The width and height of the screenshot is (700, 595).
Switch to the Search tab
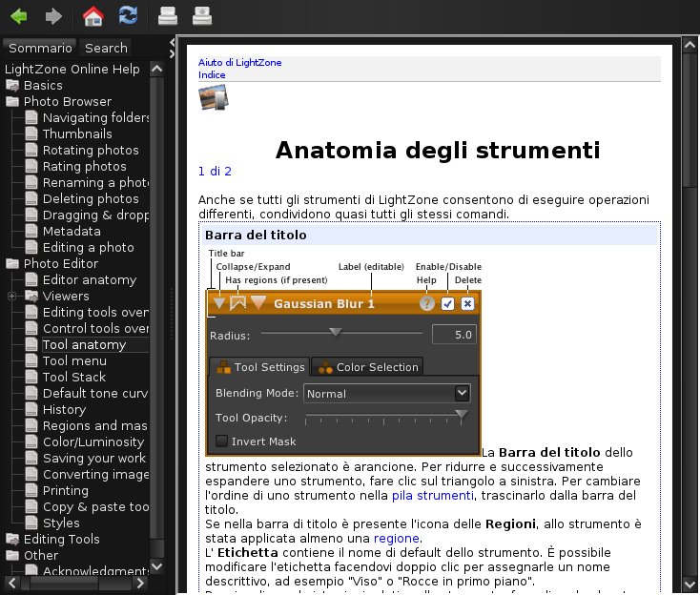click(x=106, y=48)
